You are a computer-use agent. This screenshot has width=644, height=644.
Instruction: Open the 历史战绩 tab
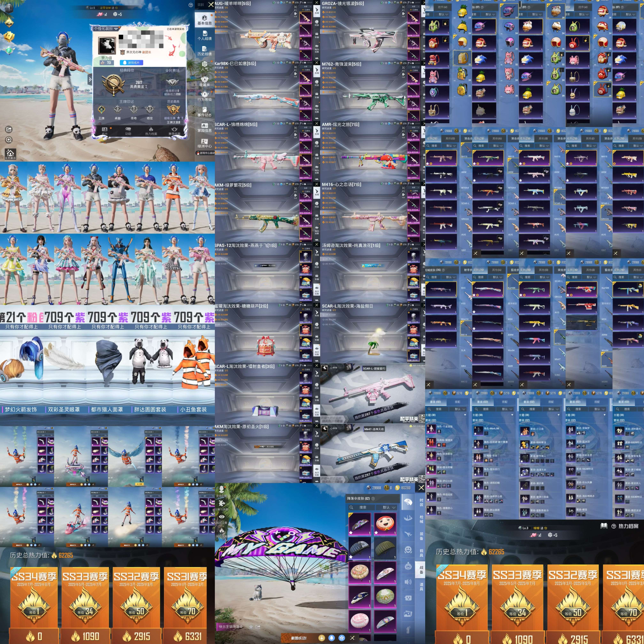pyautogui.click(x=205, y=51)
